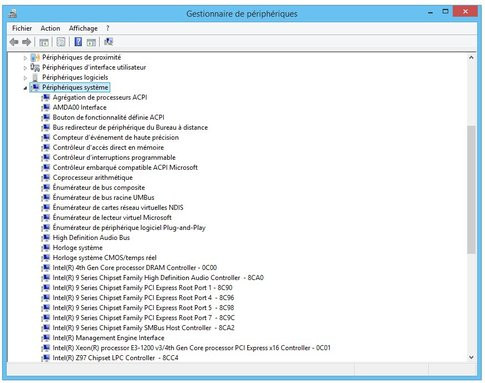485x383 pixels.
Task: Select Énumérateur de lecteur virtuel Microsoft
Action: coord(112,217)
